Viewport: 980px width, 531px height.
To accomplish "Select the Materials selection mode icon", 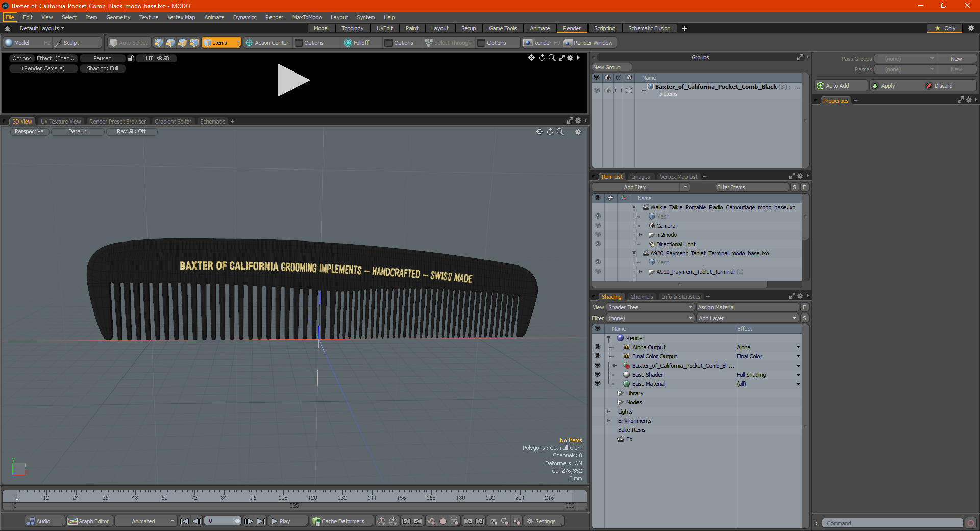I will coord(194,43).
